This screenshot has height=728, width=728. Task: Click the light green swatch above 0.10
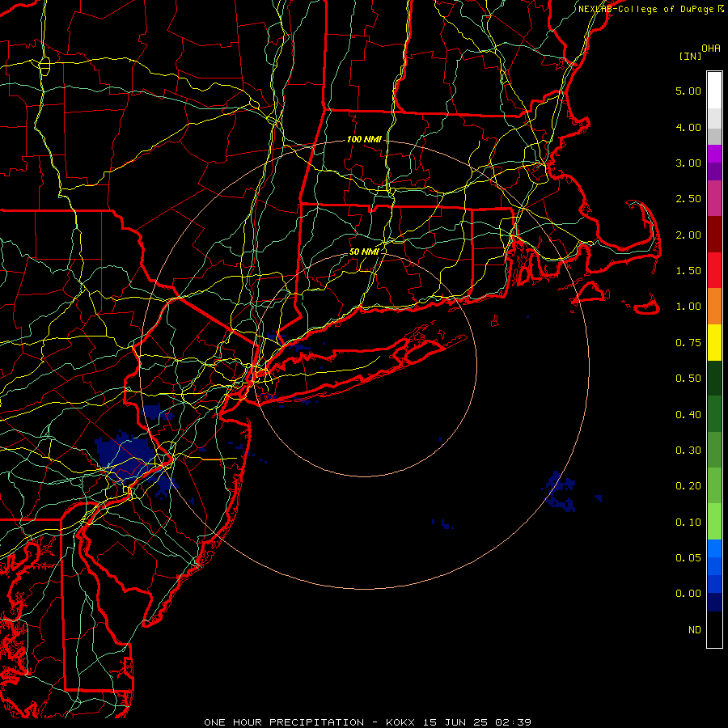tap(714, 522)
